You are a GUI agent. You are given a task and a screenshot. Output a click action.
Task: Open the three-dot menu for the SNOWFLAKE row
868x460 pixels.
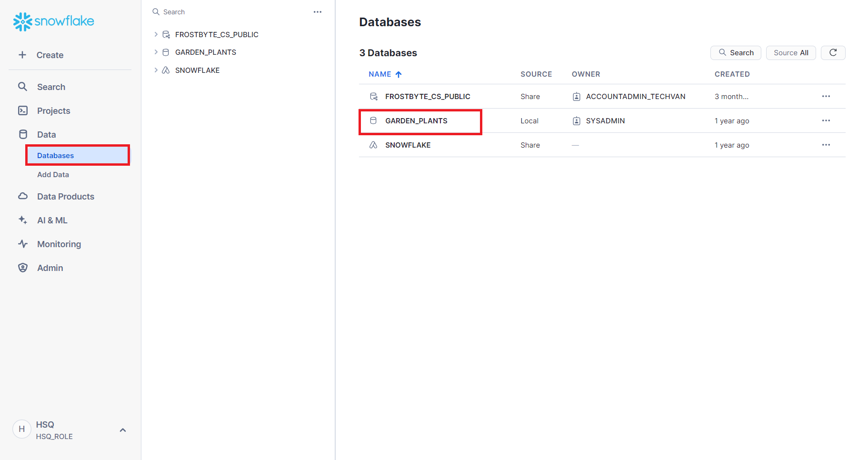pos(826,145)
